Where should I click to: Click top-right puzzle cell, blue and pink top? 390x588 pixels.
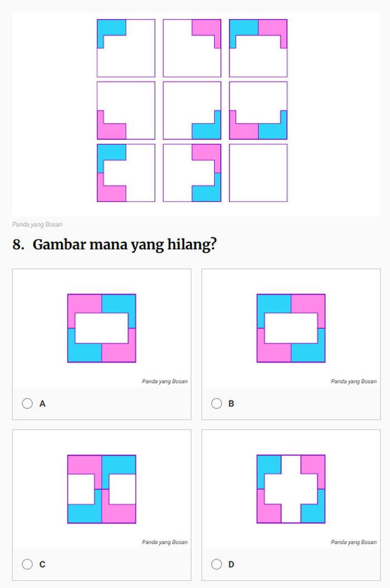pyautogui.click(x=258, y=48)
